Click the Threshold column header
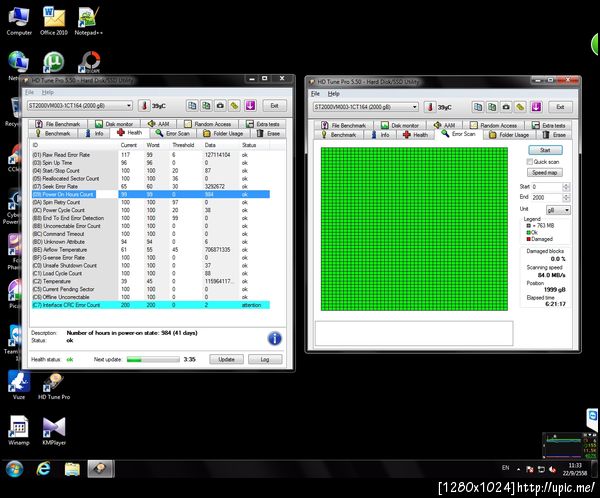This screenshot has height=498, width=600. (183, 145)
